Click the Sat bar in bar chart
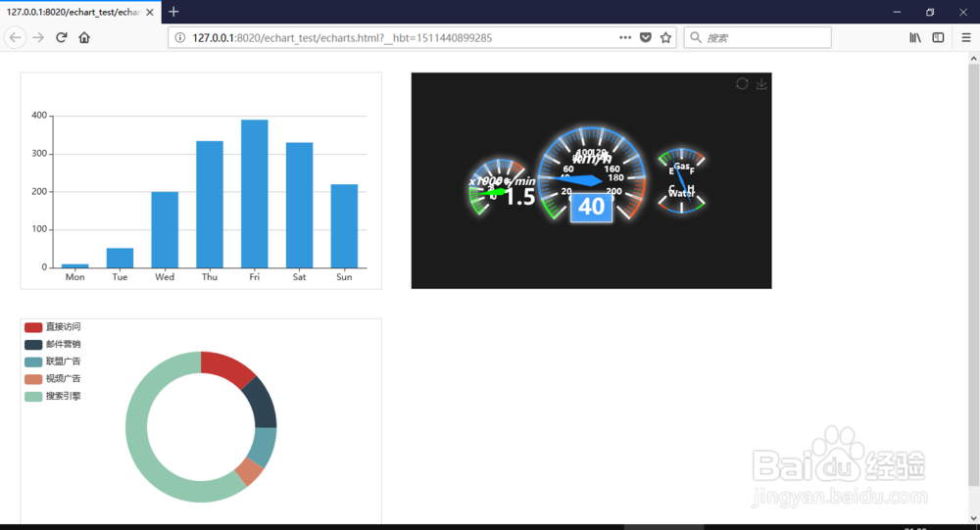980x530 pixels. point(299,205)
